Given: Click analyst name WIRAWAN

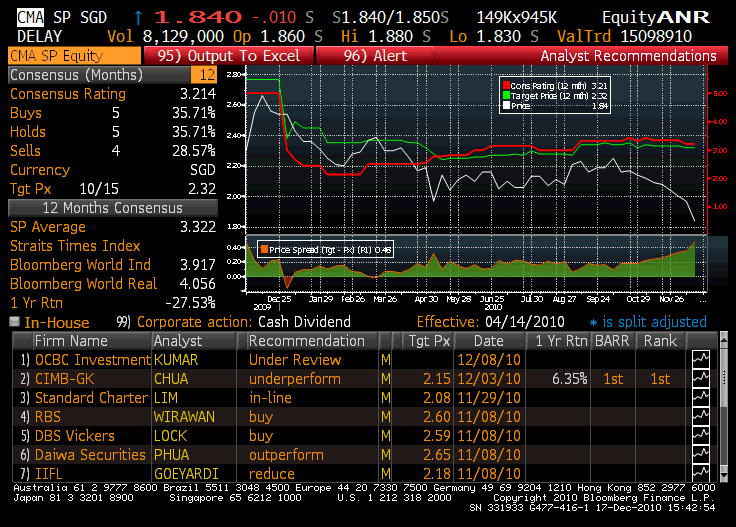Looking at the screenshot, I should tap(184, 417).
